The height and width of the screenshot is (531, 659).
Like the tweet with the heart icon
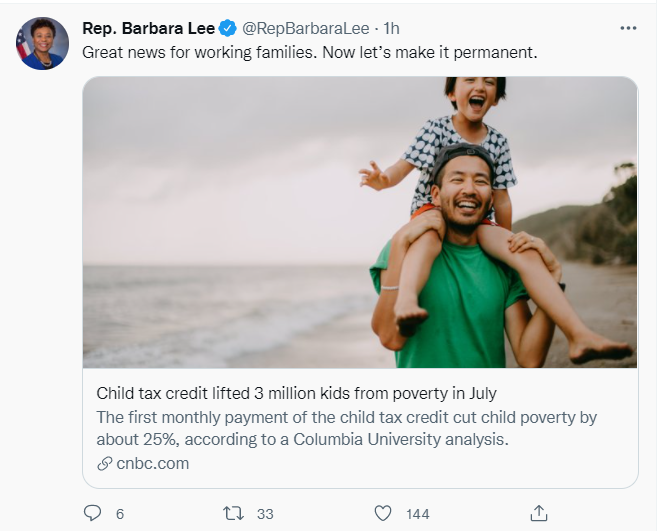coord(382,513)
